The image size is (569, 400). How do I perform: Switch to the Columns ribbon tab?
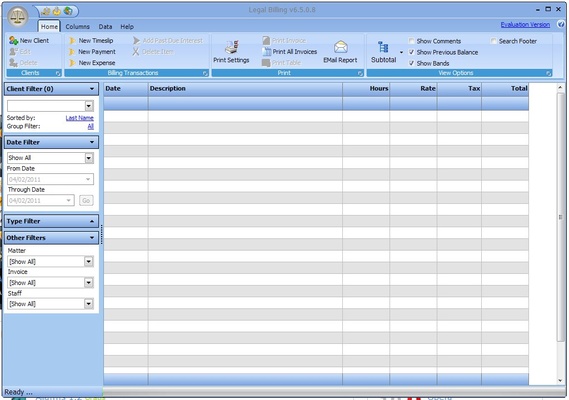click(77, 26)
